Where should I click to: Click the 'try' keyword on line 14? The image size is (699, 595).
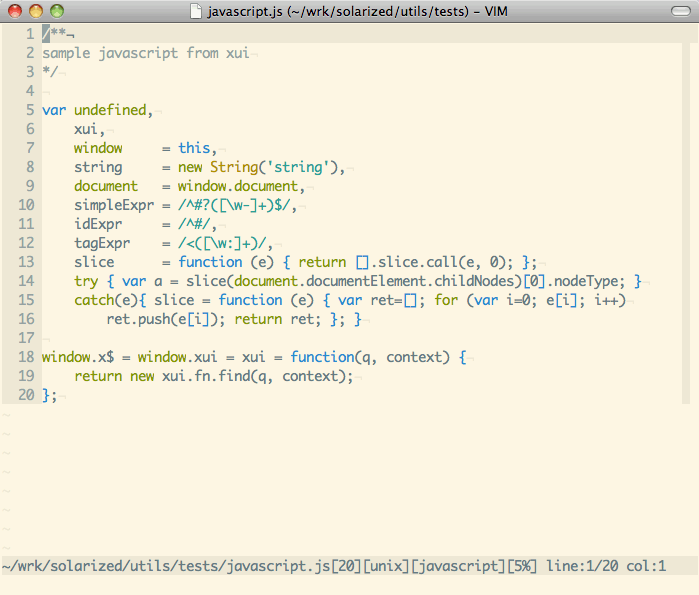(86, 281)
